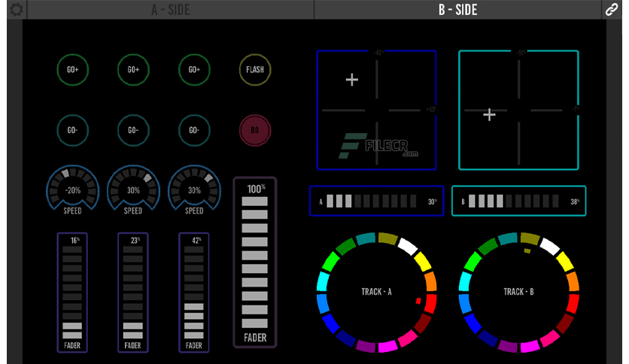Pick magenta on the Track B color wheel
Viewport: 629px width, 364px height.
[530, 345]
